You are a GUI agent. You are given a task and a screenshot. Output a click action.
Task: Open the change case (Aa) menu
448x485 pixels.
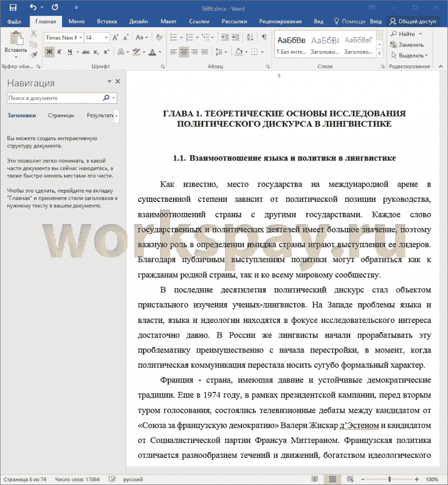click(x=142, y=38)
